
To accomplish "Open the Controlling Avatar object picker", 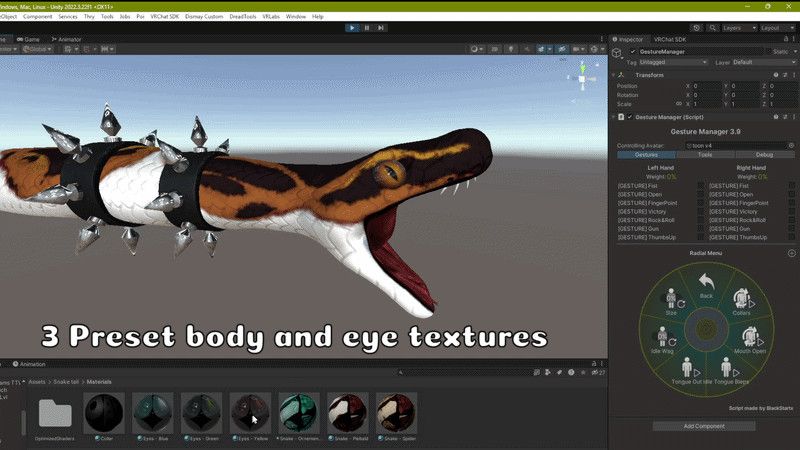I will coord(791,145).
